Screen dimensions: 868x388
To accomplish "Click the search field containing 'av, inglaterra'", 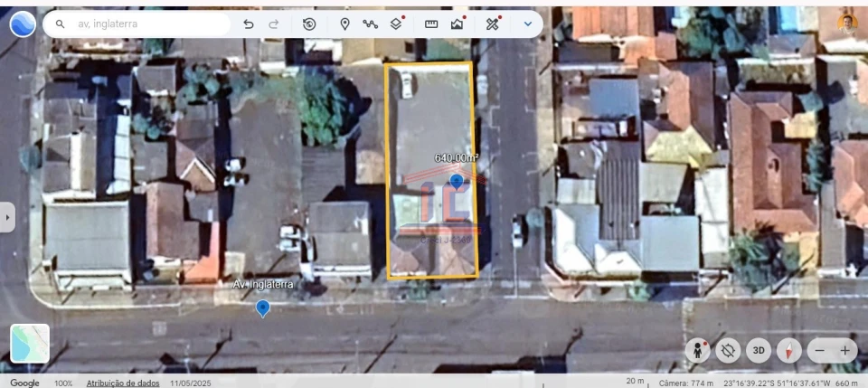I will click(145, 24).
